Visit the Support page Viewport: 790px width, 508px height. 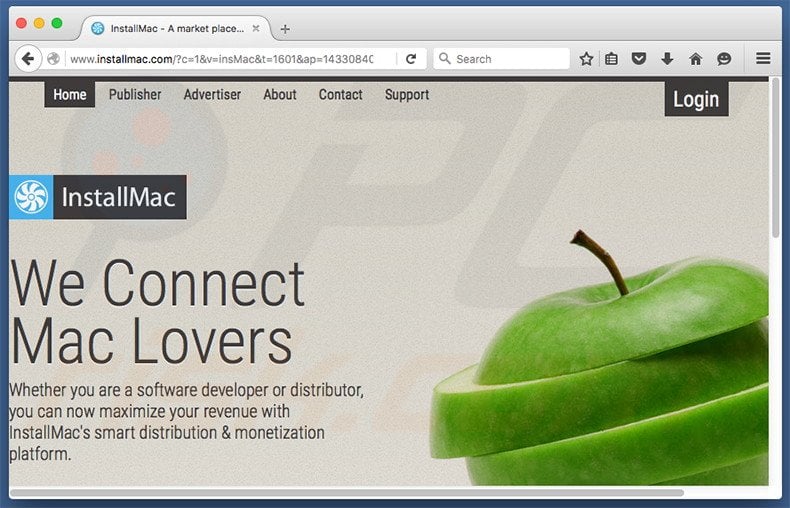pyautogui.click(x=407, y=95)
